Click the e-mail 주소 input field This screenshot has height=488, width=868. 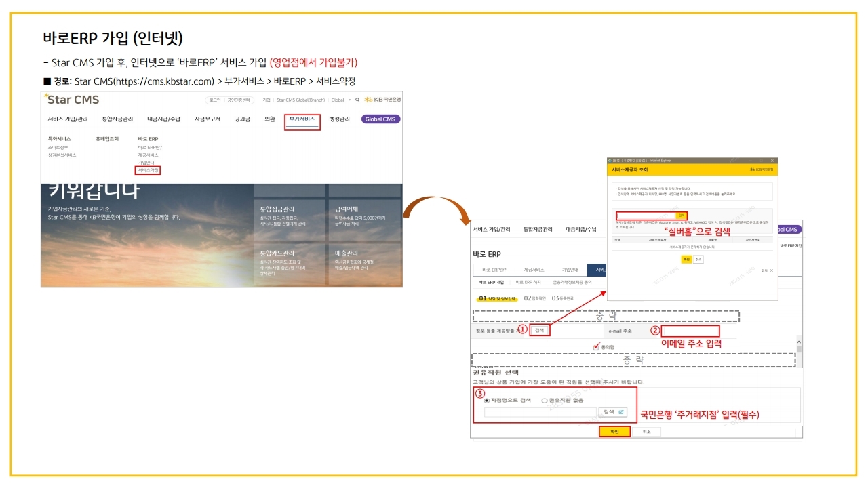coord(690,331)
